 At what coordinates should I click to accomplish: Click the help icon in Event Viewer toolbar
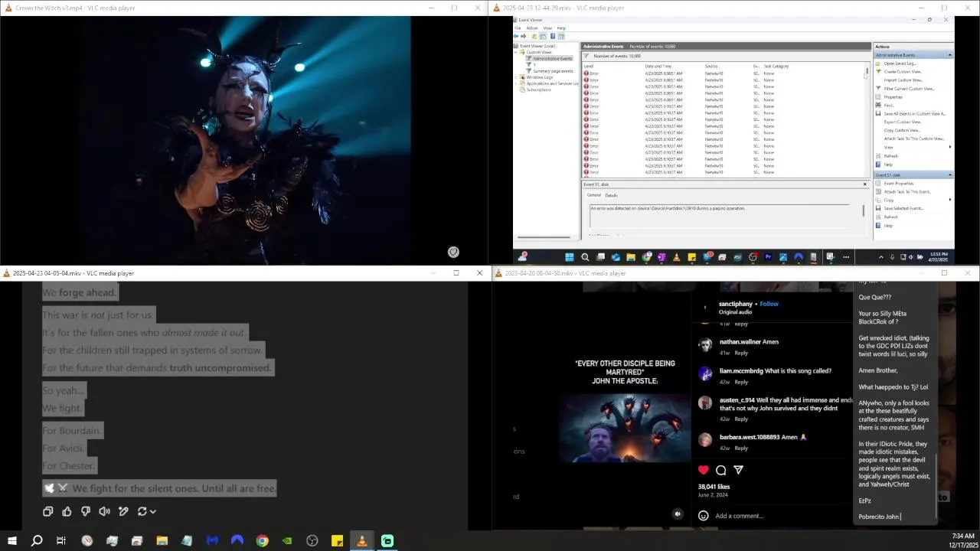tap(552, 36)
